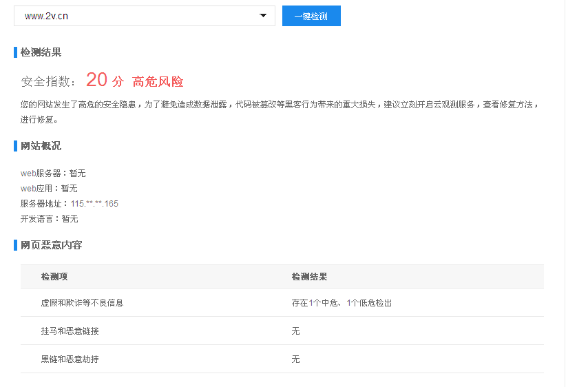Click the red 20 分 security score

105,81
